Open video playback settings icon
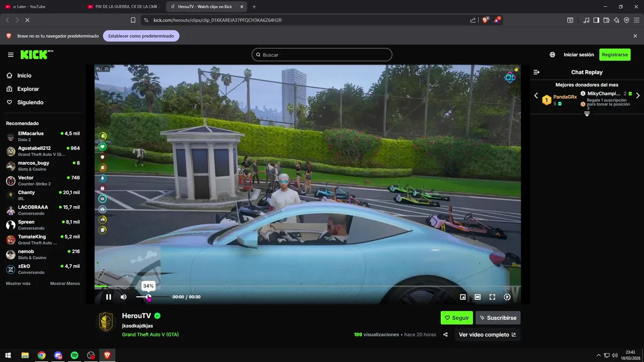 tap(507, 297)
